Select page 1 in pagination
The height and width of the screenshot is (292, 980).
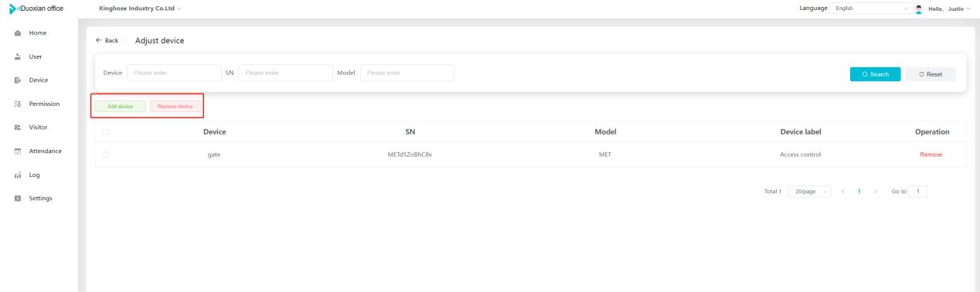859,192
